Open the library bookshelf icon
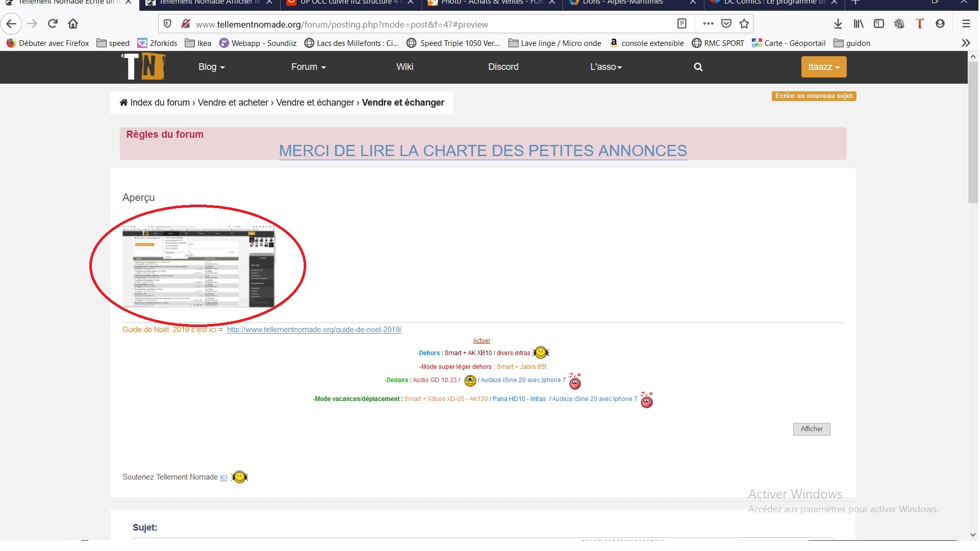 tap(859, 24)
